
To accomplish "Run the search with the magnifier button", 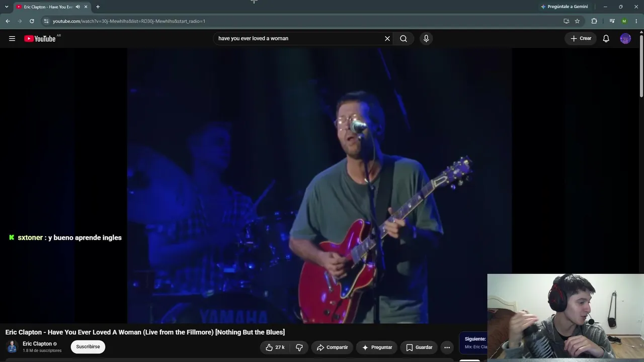I will 404,39.
